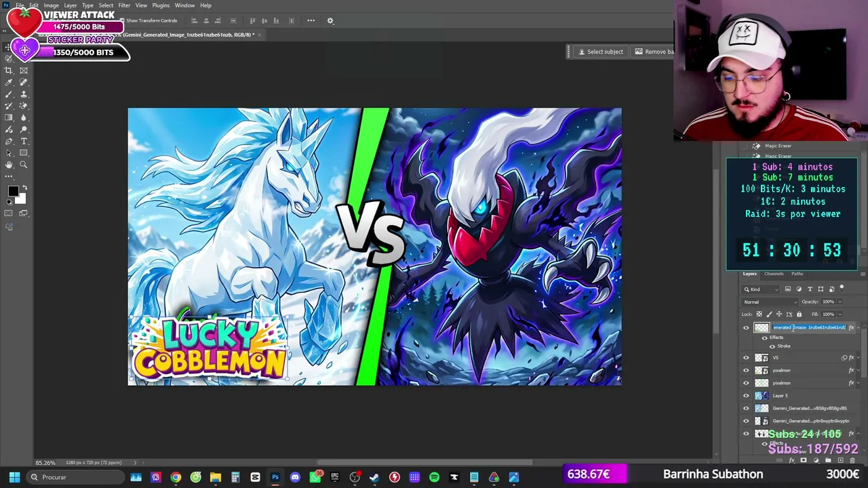The height and width of the screenshot is (488, 868).
Task: Select the Crop tool
Action: pos(9,70)
